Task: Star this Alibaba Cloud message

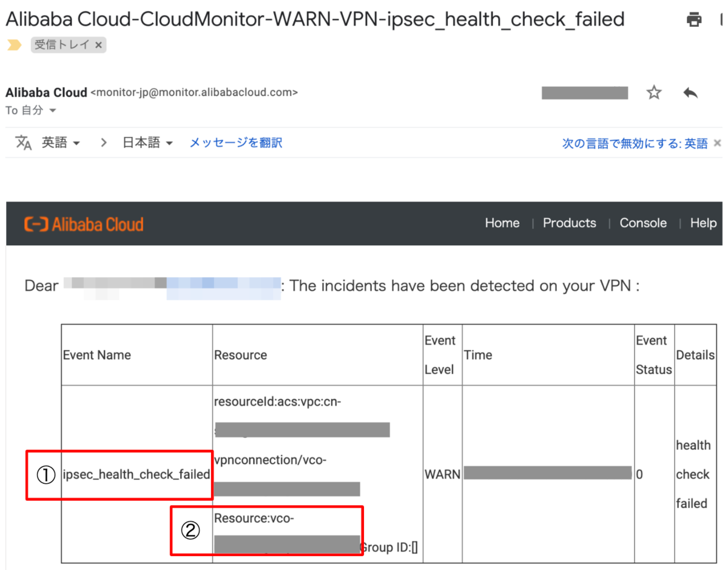Action: tap(653, 93)
